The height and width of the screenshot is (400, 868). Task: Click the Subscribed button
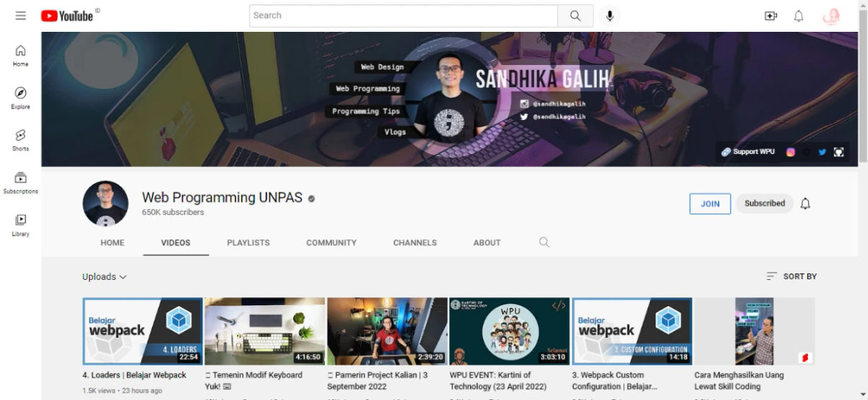pyautogui.click(x=765, y=204)
